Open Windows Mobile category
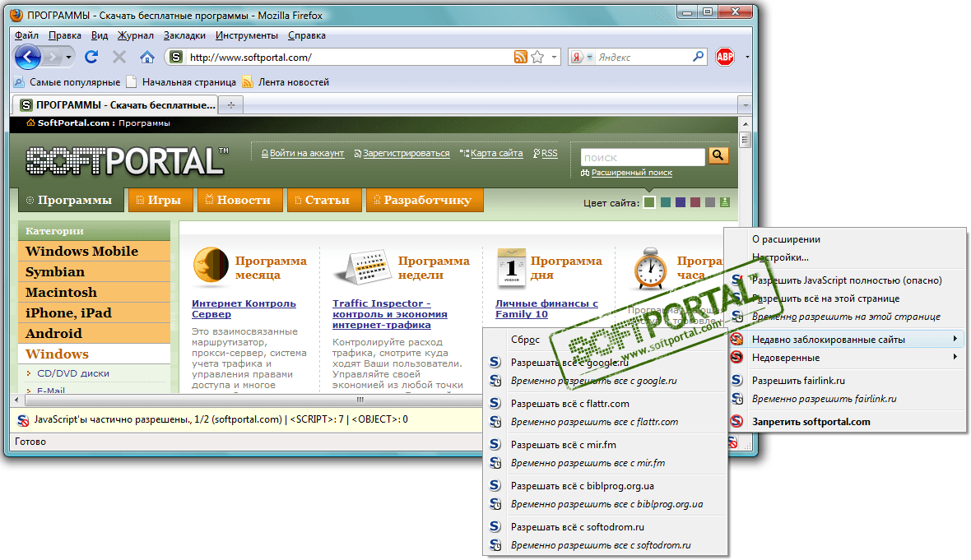The image size is (971, 560). [94, 252]
